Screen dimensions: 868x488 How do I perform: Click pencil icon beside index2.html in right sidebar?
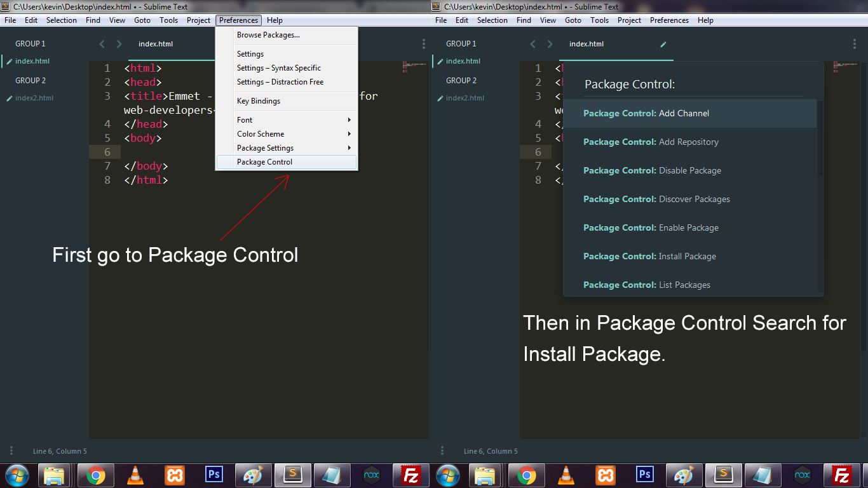tap(440, 98)
